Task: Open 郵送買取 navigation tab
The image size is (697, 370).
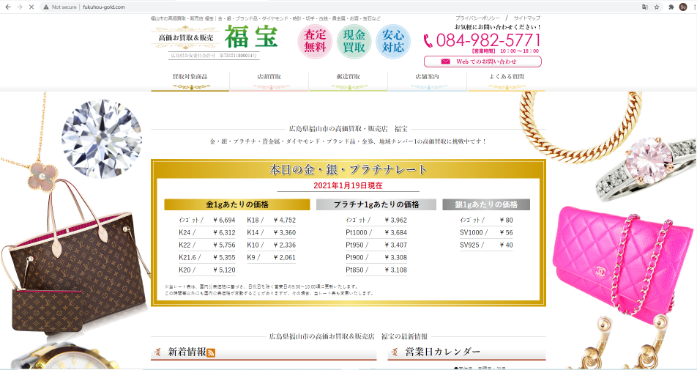Action: (x=348, y=81)
